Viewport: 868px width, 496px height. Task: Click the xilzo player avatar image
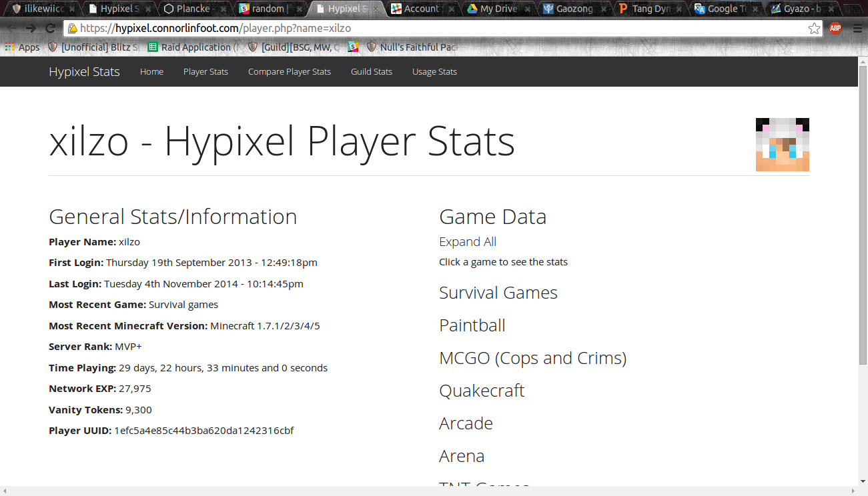pos(783,145)
